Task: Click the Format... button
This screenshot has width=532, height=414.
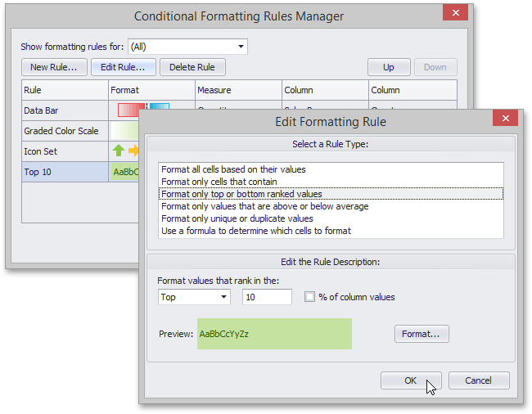Action: pyautogui.click(x=422, y=334)
